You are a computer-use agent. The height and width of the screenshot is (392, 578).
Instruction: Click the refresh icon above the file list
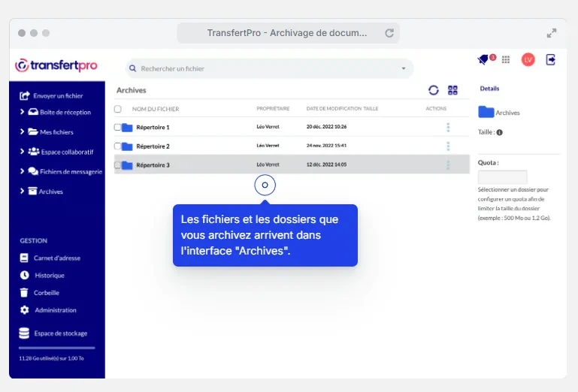coord(434,90)
